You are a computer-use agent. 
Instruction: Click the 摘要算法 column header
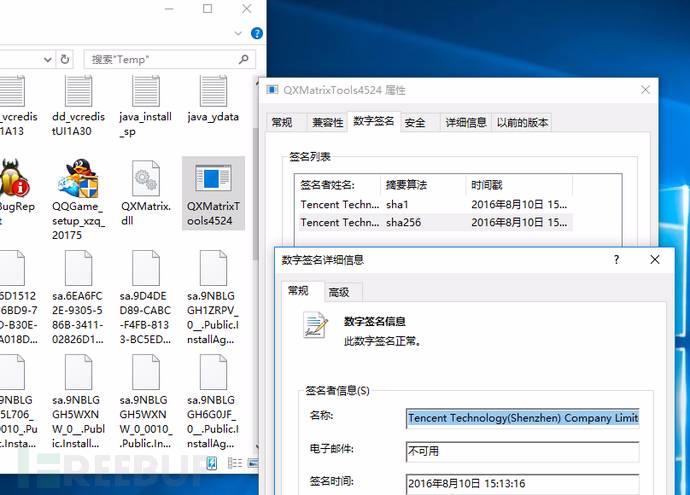click(x=422, y=185)
